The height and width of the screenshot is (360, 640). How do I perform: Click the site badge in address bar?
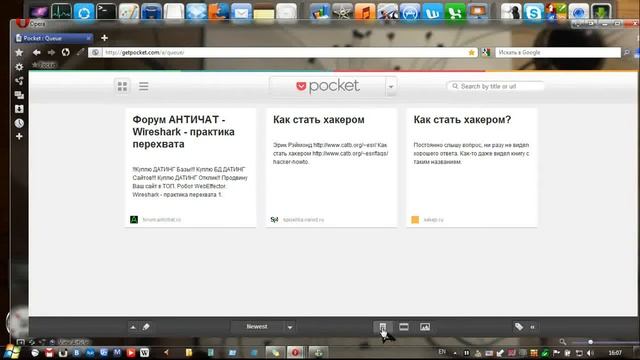[95, 52]
